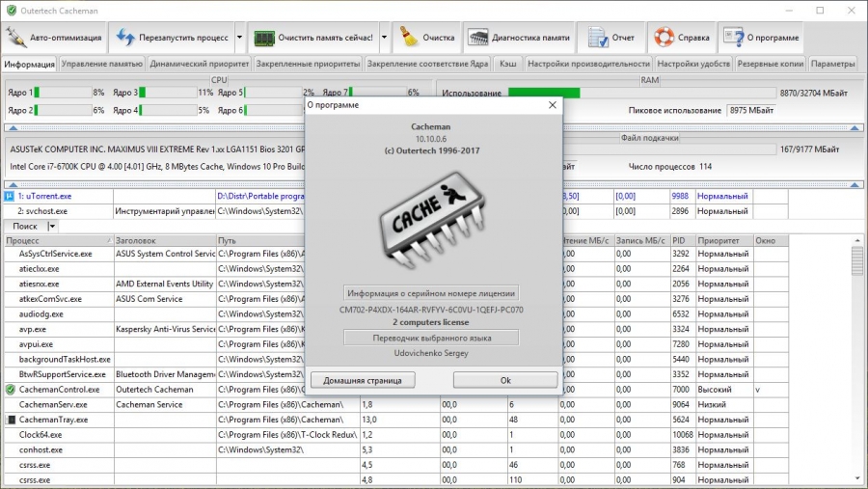Open dropdown arrow next to Перезапустить процесс
868x489 pixels.
click(240, 38)
